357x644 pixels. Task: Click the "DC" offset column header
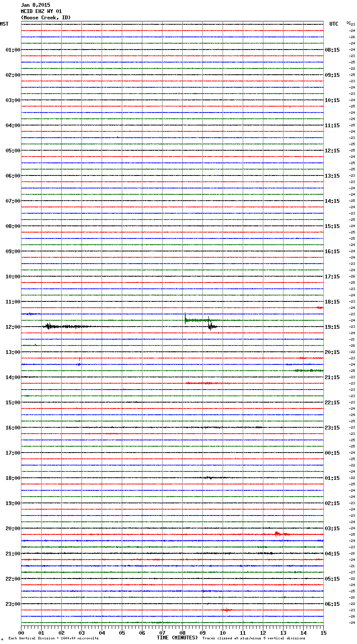349,23
